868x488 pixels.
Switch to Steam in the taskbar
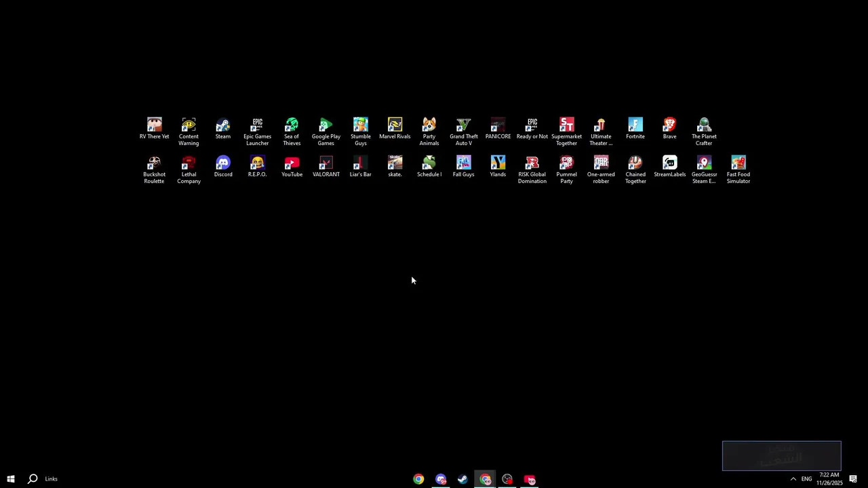[462, 479]
